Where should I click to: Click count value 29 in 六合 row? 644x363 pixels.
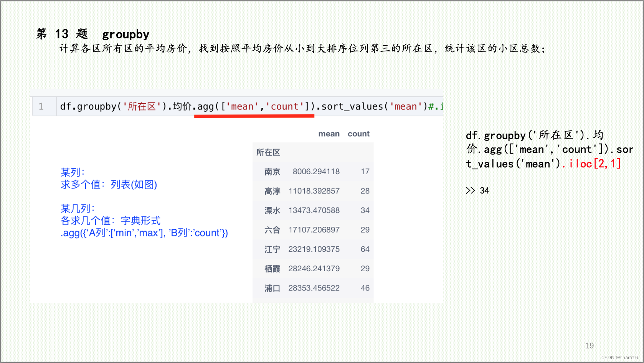tap(365, 230)
